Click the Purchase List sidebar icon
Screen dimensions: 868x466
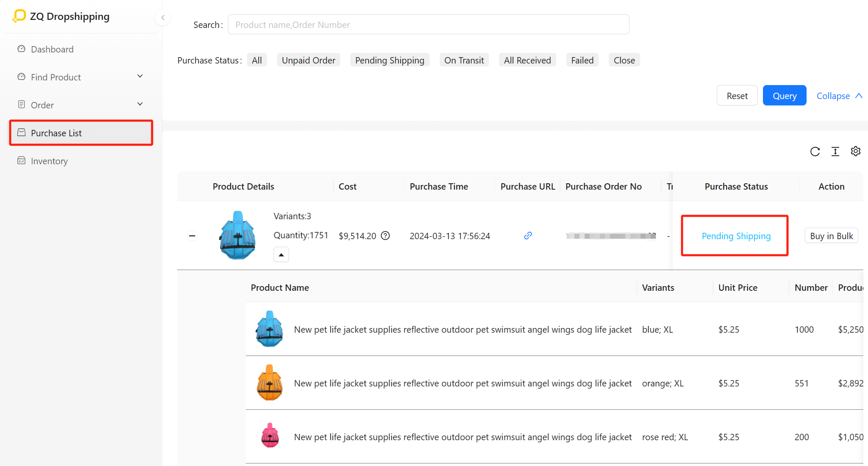tap(21, 132)
